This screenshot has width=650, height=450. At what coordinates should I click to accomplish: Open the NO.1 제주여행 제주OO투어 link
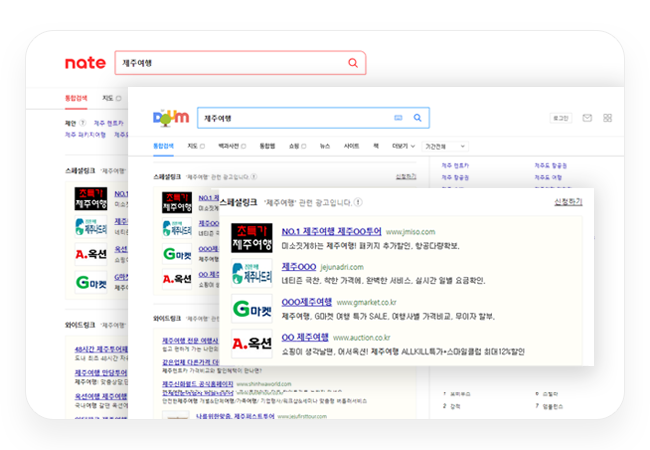click(331, 231)
